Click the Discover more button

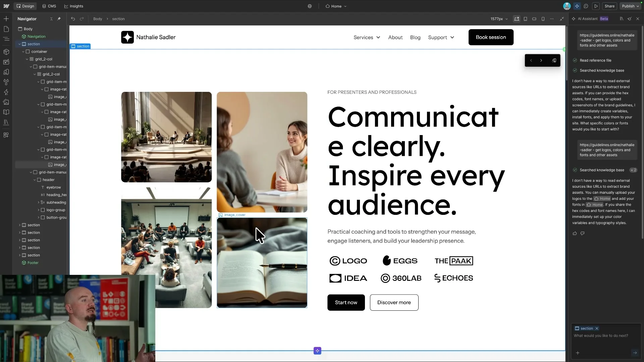[x=394, y=303]
